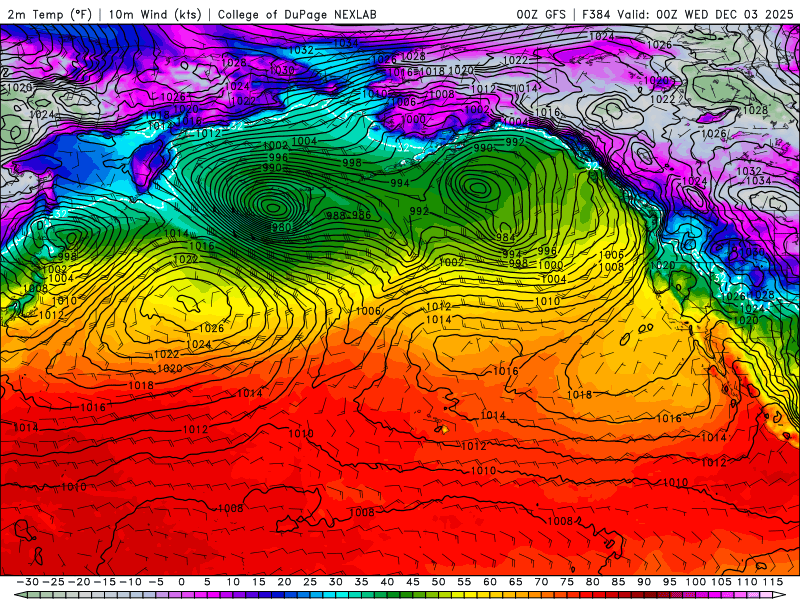Click 15 on the temperature scale
Image resolution: width=800 pixels, height=600 pixels.
(259, 582)
